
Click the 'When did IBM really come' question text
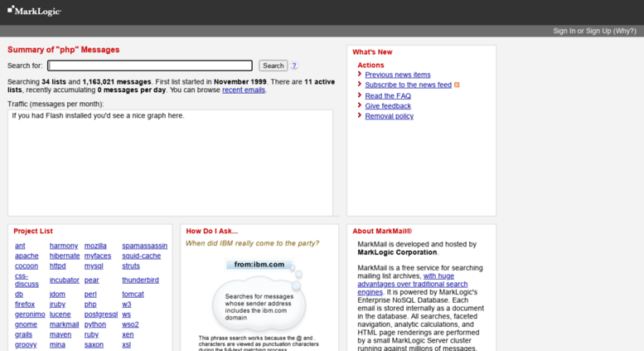point(252,243)
